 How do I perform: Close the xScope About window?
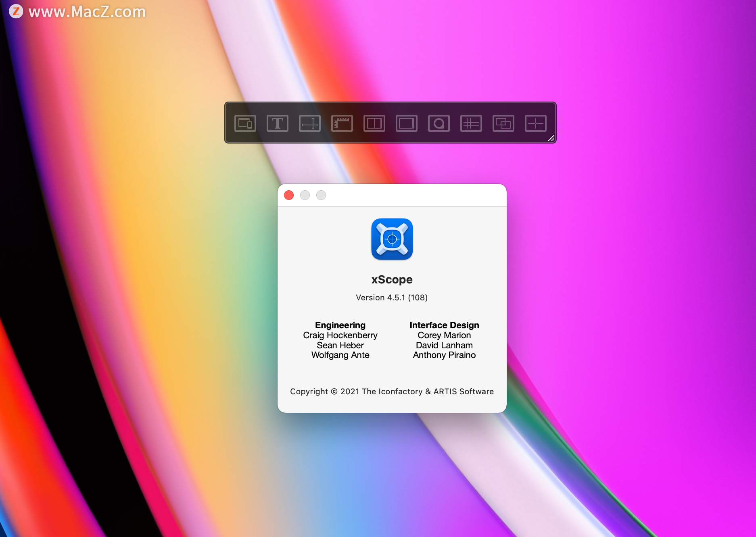(x=289, y=195)
